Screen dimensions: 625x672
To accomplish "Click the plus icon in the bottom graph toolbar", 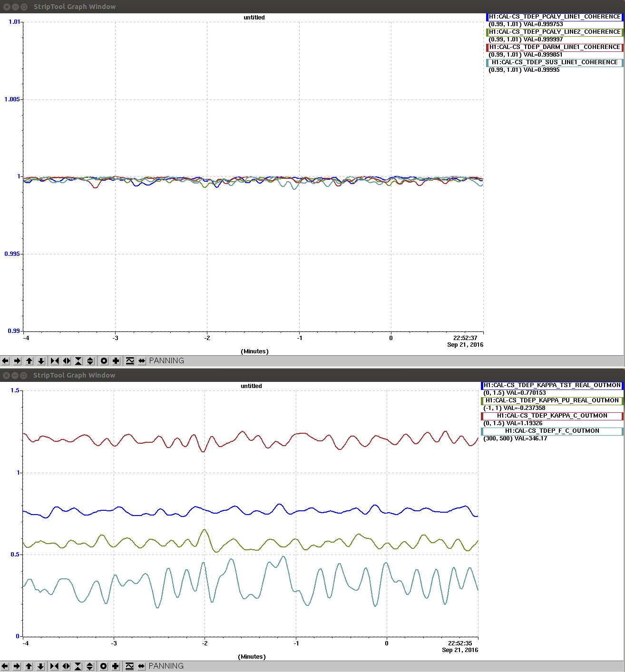I will pos(115,666).
